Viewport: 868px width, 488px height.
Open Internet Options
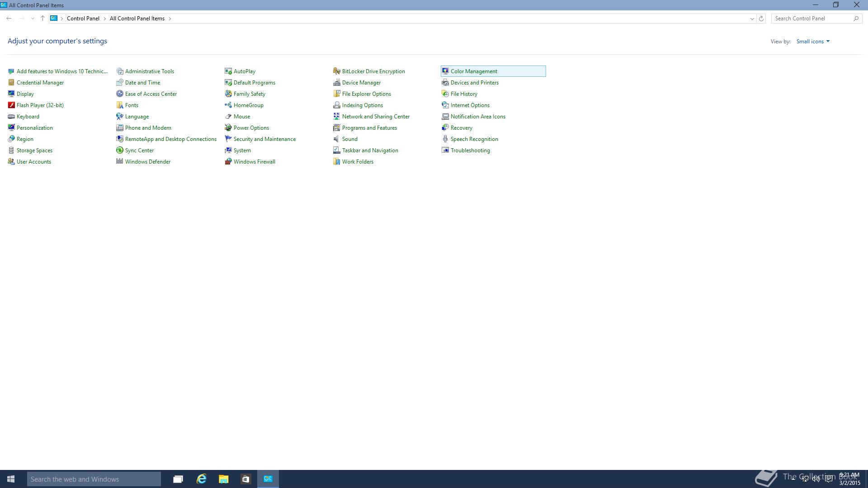click(470, 105)
